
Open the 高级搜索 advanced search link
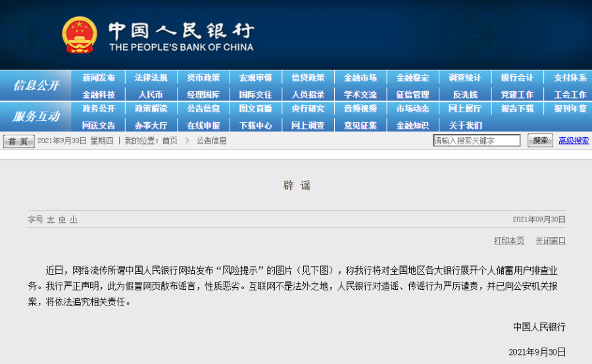point(574,141)
